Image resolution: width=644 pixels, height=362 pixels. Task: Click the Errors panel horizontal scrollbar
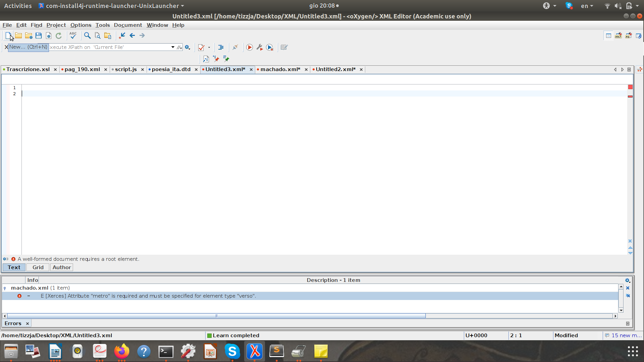(216, 316)
